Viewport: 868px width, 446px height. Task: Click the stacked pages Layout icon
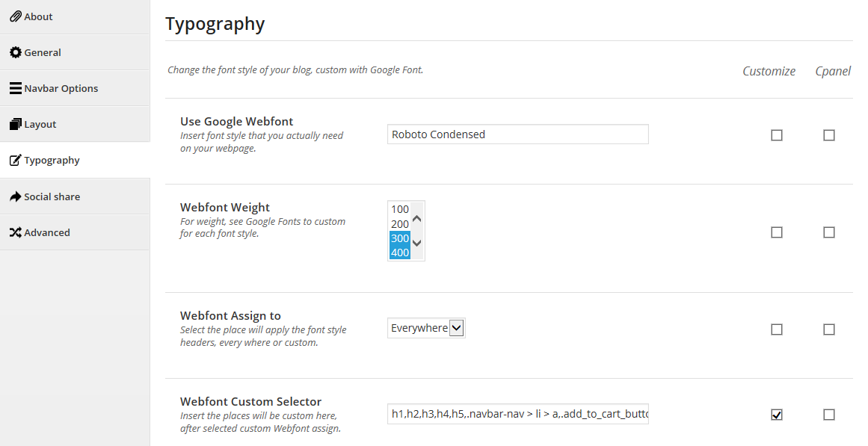(16, 125)
